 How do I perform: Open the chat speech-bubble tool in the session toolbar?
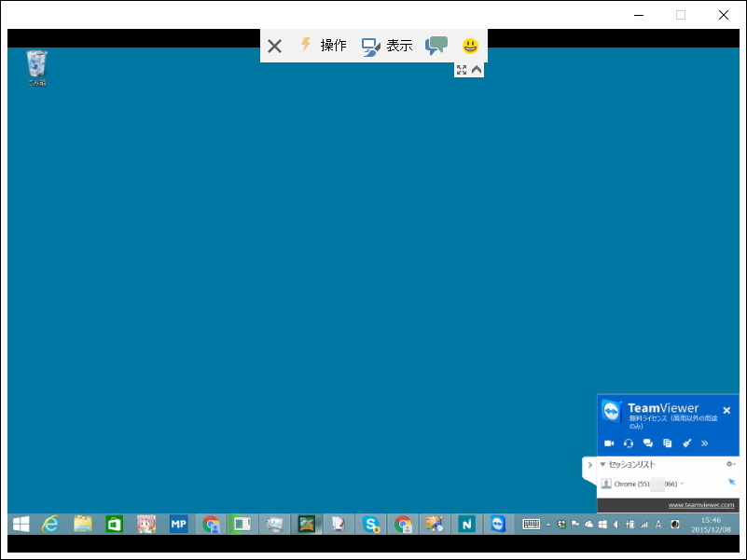click(436, 46)
